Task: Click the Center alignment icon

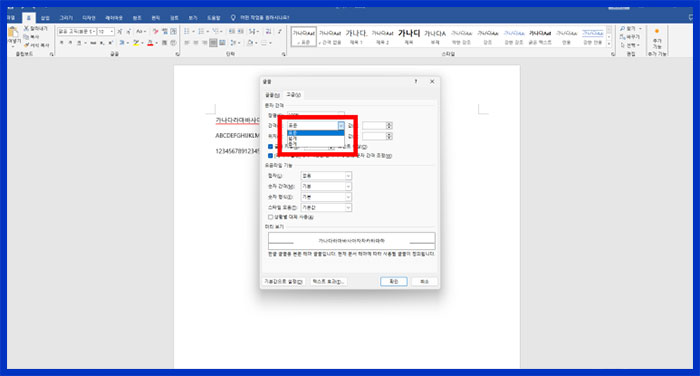Action: tap(196, 43)
